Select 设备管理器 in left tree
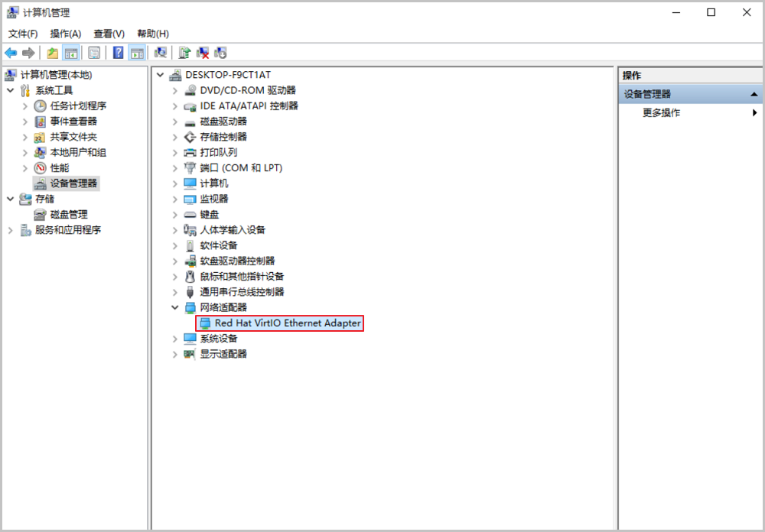This screenshot has height=532, width=765. click(x=73, y=183)
